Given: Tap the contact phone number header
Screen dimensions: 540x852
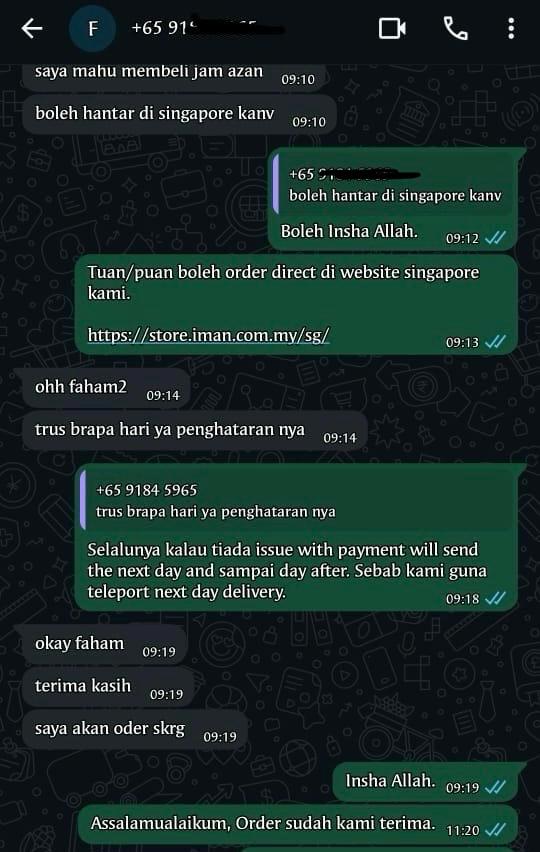Looking at the screenshot, I should [x=206, y=27].
